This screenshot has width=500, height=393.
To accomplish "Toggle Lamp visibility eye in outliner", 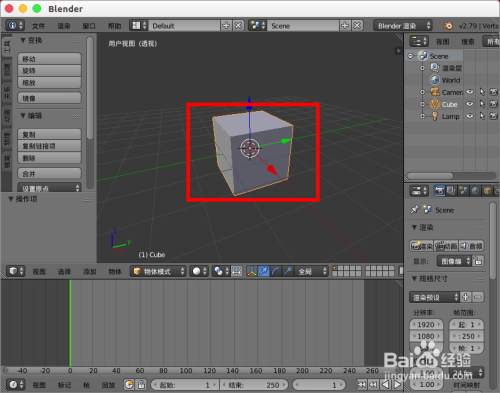I will (x=470, y=116).
